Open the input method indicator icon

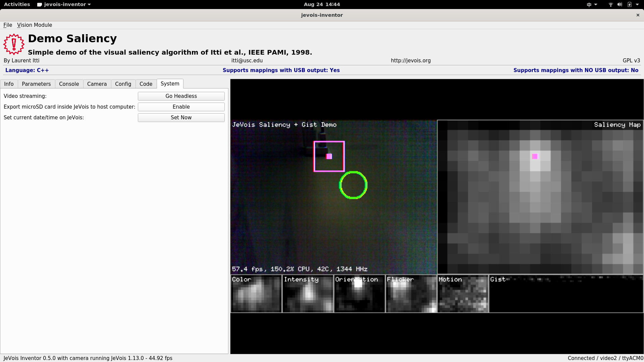coord(589,4)
